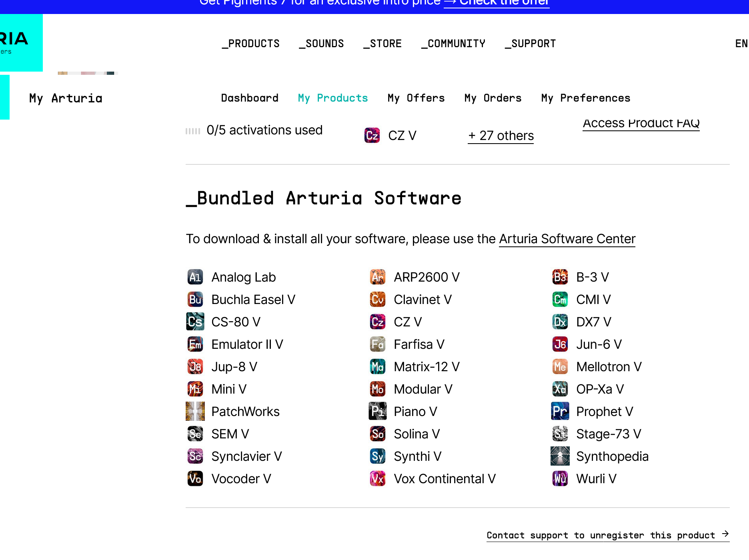Click the Piano V icon

point(378,411)
